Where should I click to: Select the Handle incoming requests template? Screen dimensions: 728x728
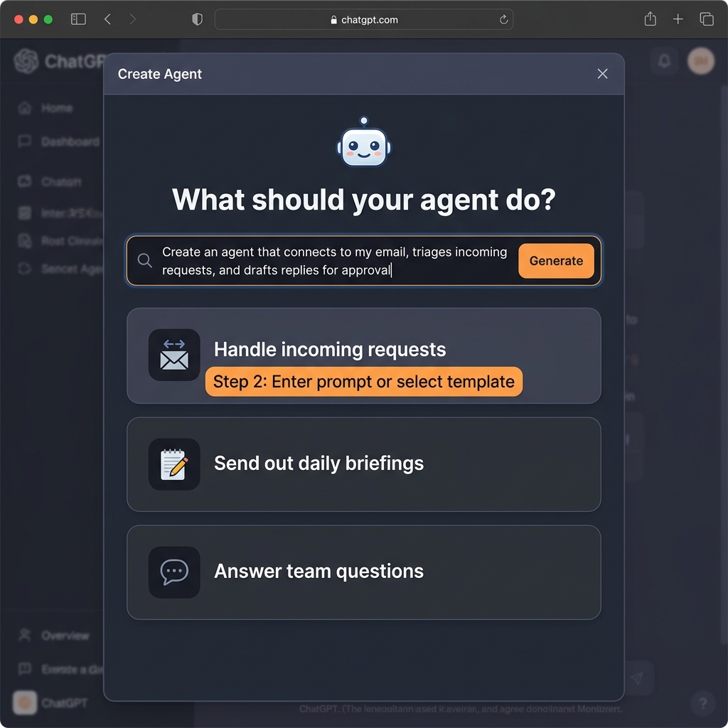tap(363, 355)
